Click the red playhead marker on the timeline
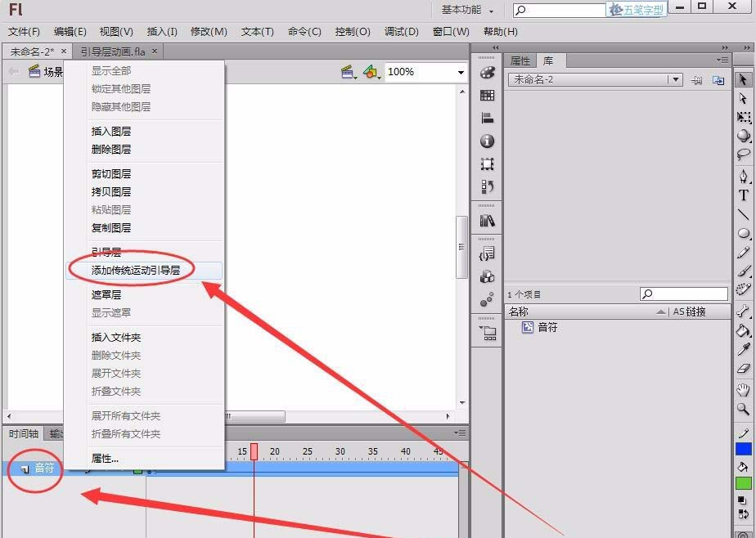 (x=254, y=451)
